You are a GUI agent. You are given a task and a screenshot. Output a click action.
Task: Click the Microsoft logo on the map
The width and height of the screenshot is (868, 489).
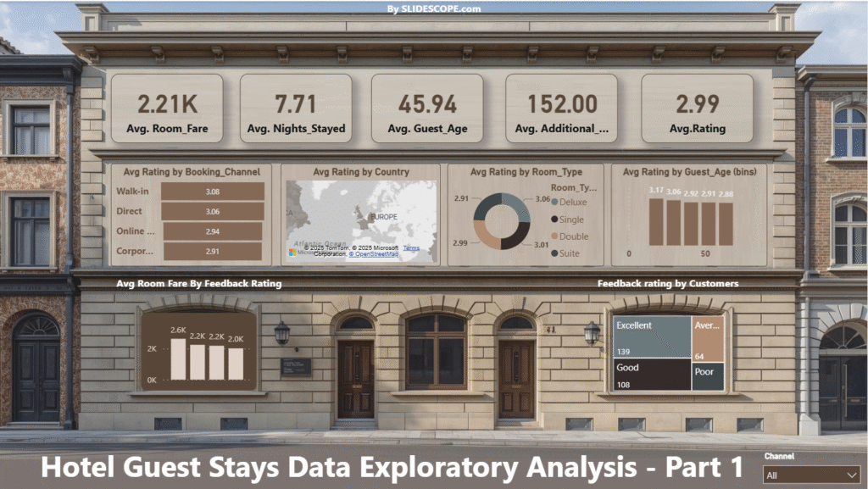coord(293,252)
